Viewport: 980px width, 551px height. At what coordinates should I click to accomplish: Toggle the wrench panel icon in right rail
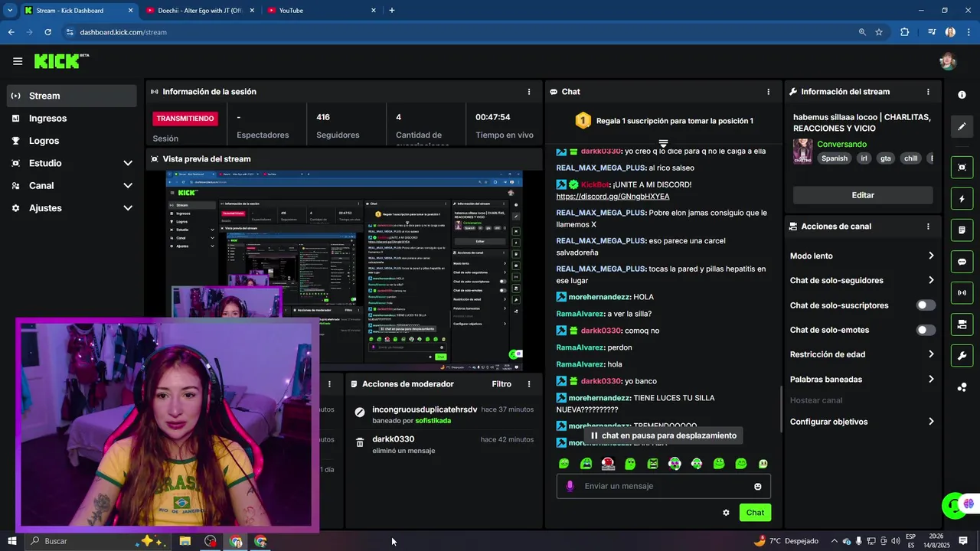tap(962, 356)
